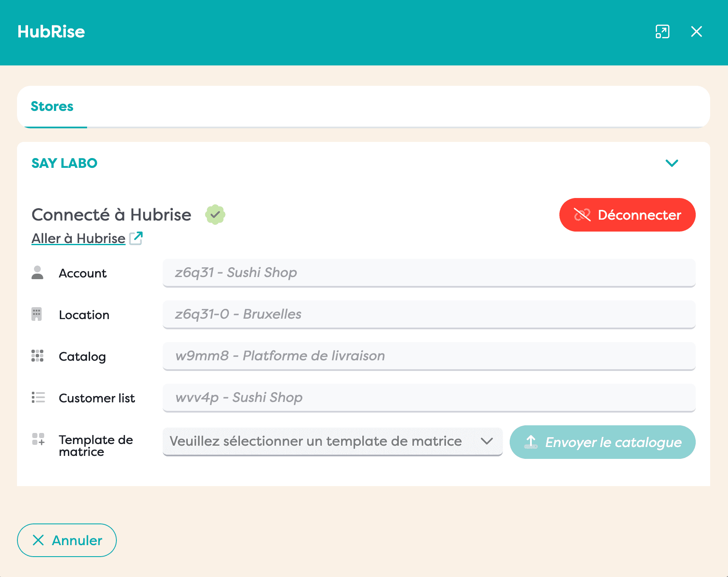This screenshot has height=577, width=728.
Task: Click the Catalog field Platforme de livraison
Action: (x=429, y=356)
